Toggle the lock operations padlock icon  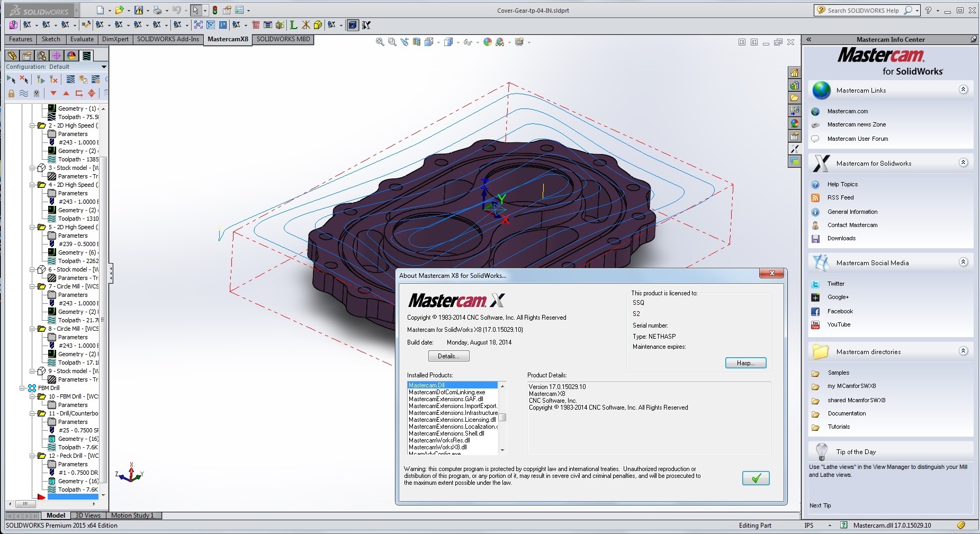tap(11, 93)
